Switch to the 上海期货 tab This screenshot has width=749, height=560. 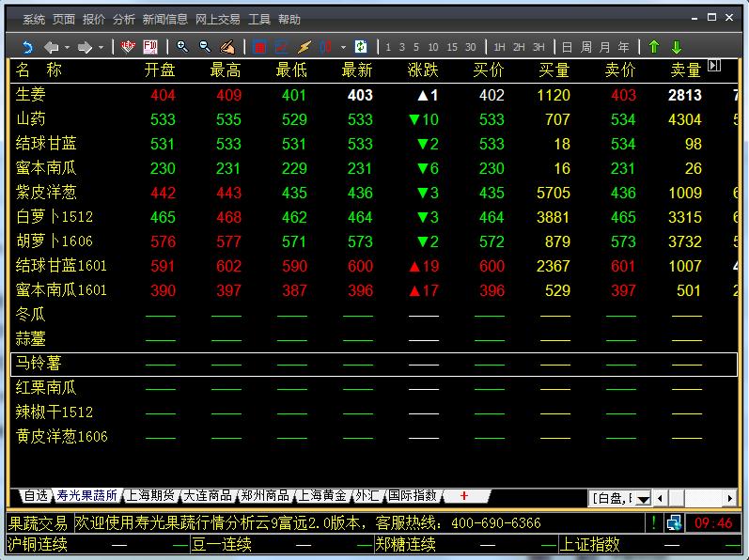click(149, 495)
